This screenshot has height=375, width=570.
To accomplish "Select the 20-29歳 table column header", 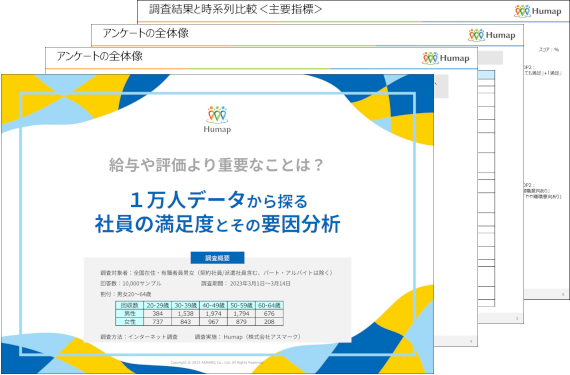I will pos(158,305).
